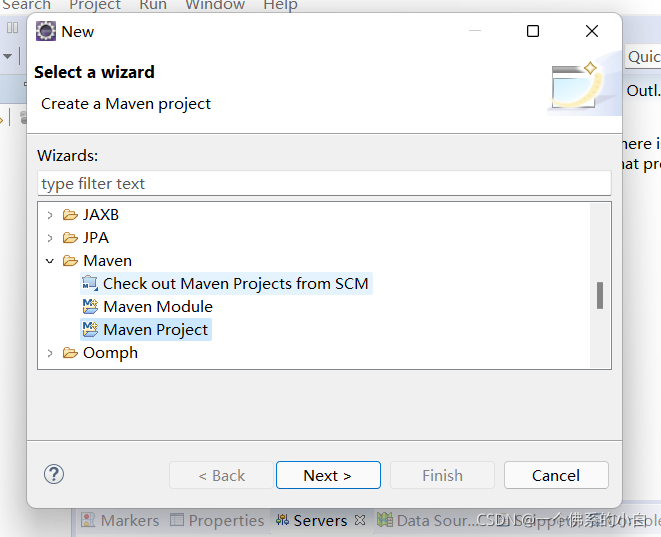Expand the JAXB category
Image resolution: width=661 pixels, height=537 pixels.
point(50,215)
